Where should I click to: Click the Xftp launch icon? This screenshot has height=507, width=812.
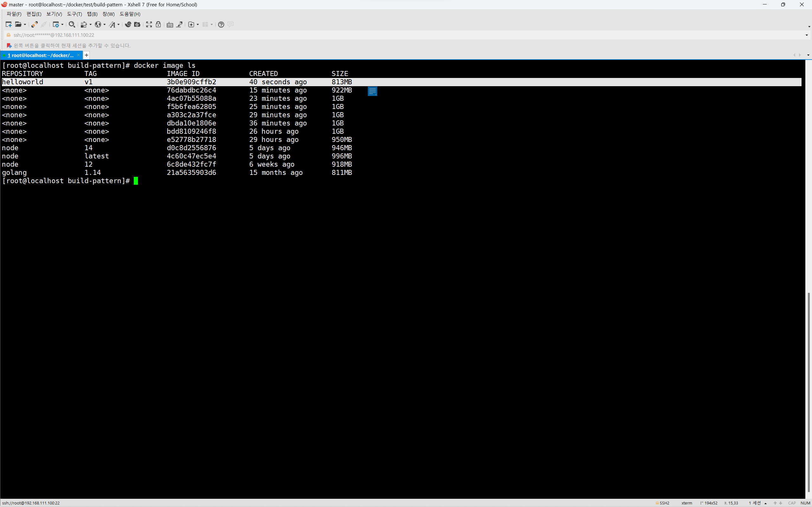coord(137,24)
